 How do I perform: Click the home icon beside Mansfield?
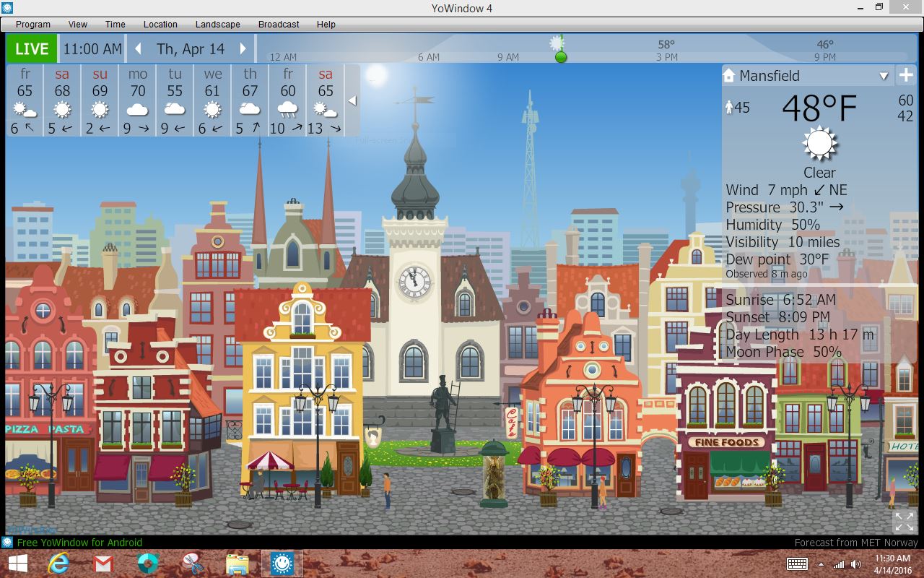[x=728, y=76]
